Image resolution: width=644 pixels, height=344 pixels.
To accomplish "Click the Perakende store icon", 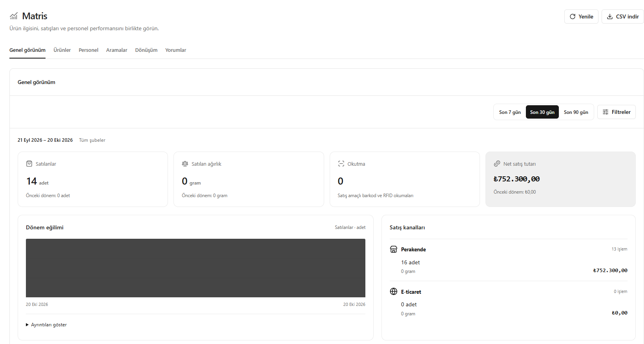I will [394, 249].
